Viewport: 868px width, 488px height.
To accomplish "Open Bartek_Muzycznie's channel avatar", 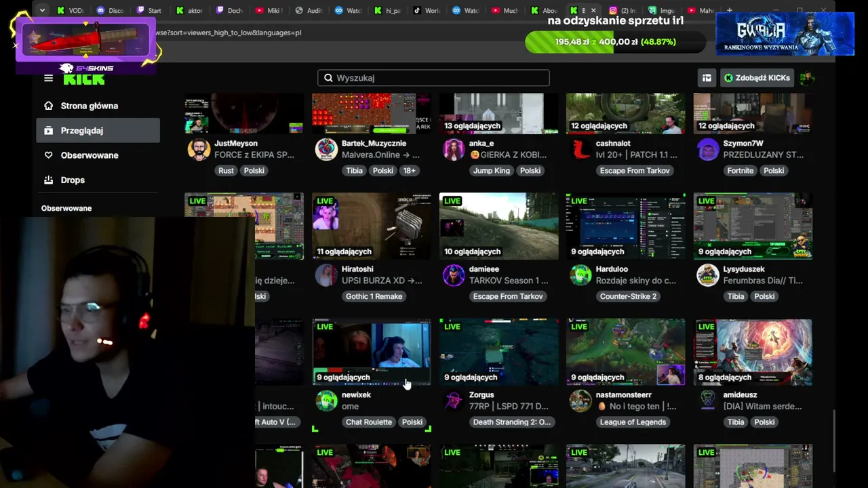I will click(326, 149).
